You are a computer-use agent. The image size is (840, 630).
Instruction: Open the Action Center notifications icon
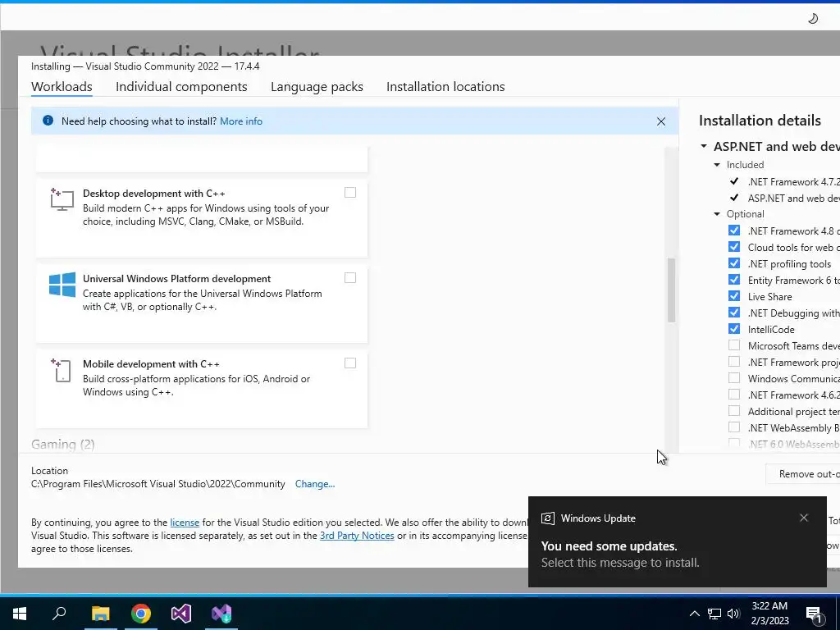point(814,614)
